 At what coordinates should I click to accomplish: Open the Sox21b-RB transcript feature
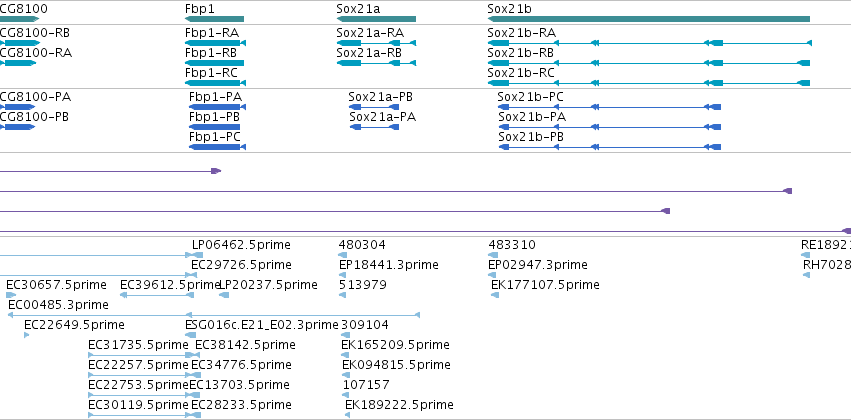(x=649, y=63)
